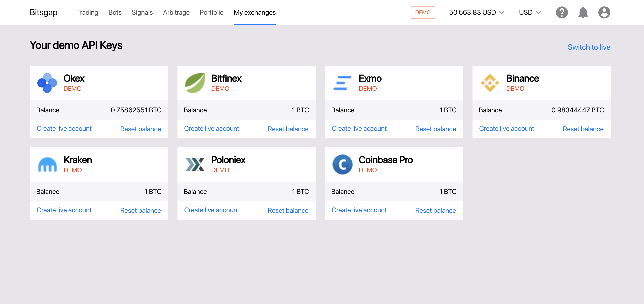Viewport: 644px width, 304px height.
Task: Open the user profile icon
Action: [604, 12]
